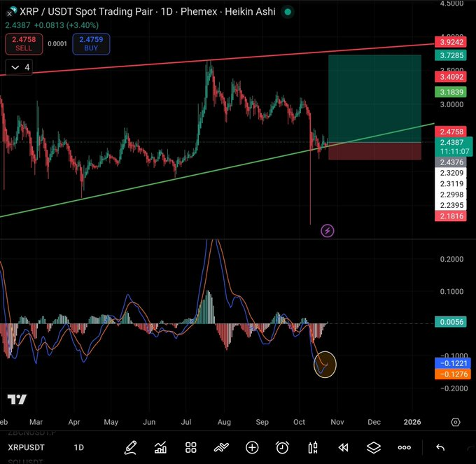Open the indicators chart icon
This screenshot has width=476, height=464.
tap(160, 447)
